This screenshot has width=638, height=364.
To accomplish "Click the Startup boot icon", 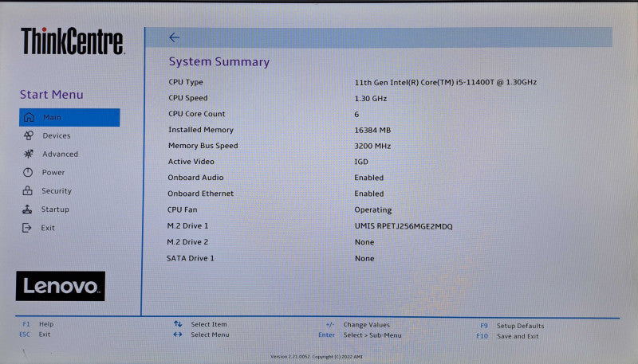I will click(x=27, y=209).
